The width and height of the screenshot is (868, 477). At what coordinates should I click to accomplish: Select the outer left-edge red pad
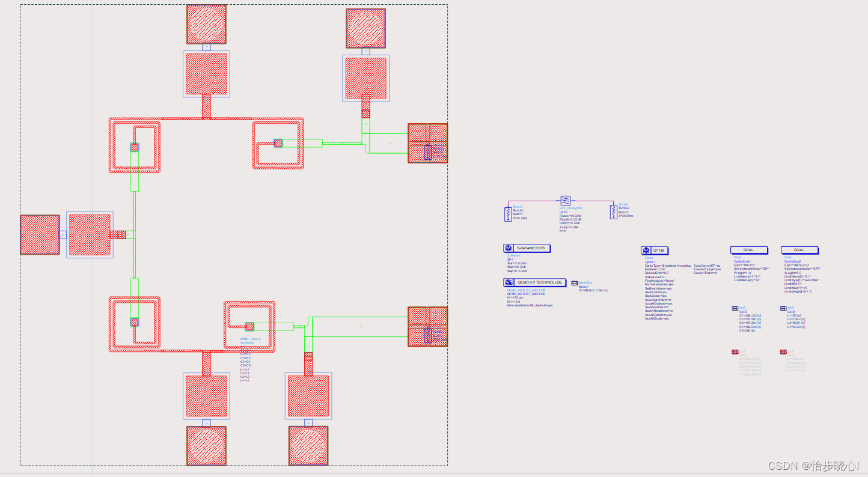tap(40, 235)
